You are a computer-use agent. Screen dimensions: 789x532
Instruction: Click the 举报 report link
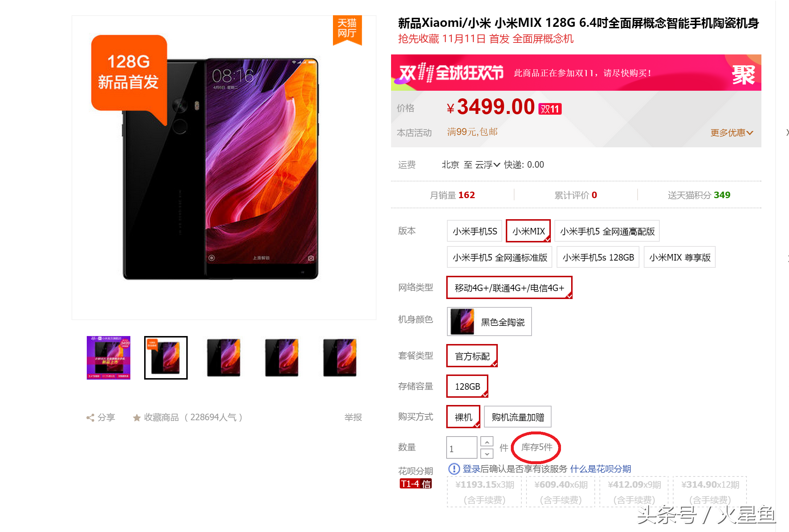353,418
